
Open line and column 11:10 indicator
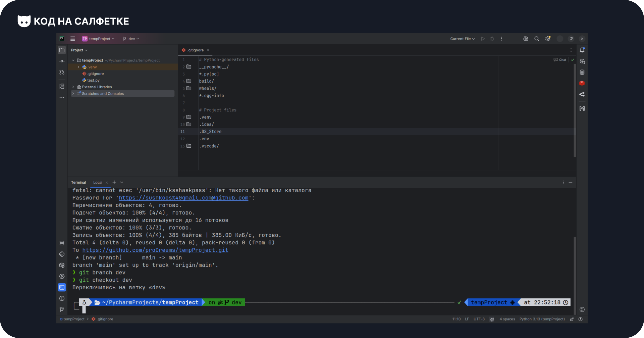coord(456,319)
